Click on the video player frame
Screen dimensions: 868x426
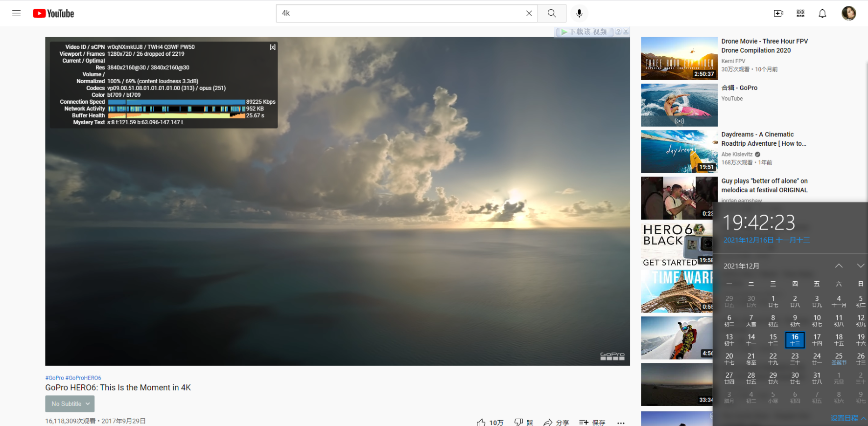tap(337, 201)
